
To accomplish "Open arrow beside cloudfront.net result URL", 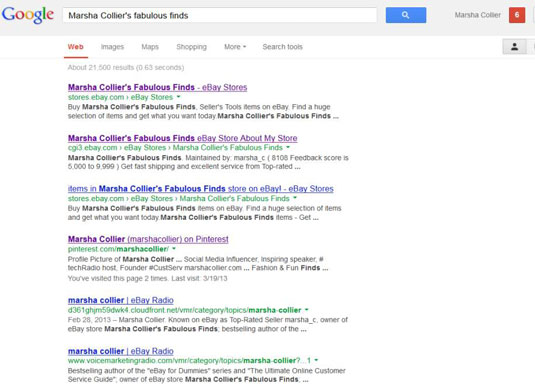I will click(x=306, y=310).
